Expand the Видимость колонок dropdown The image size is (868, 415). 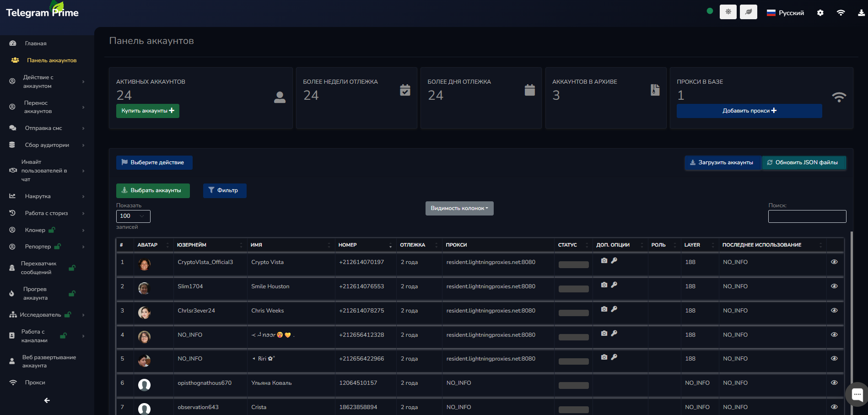(x=459, y=208)
